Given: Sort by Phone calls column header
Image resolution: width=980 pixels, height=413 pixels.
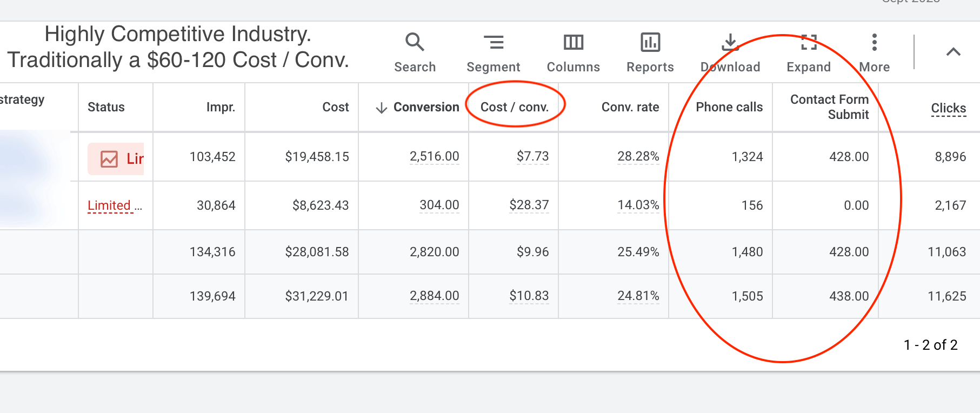Looking at the screenshot, I should [x=729, y=107].
